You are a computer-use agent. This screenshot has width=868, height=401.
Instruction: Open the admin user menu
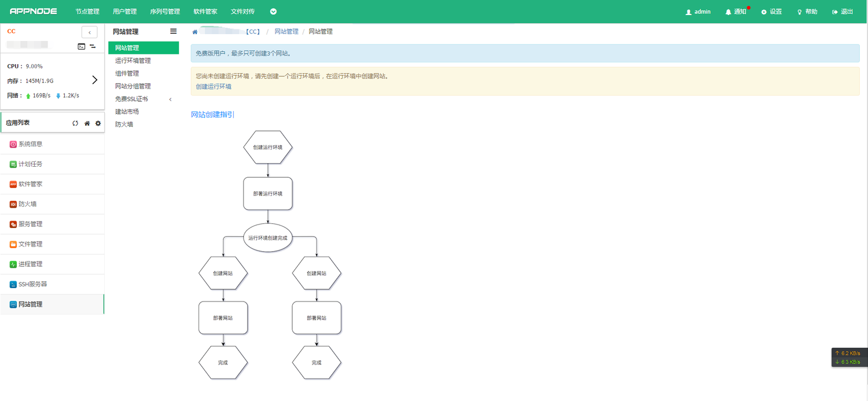[x=698, y=12]
